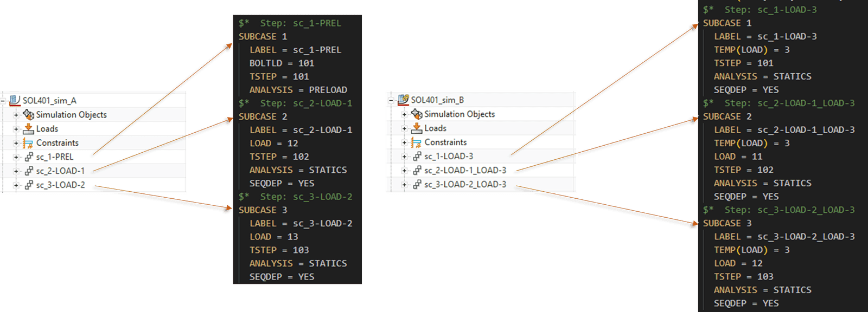Click Simulation Objects icon in SOL401_sim_A tree
868x312 pixels.
pyautogui.click(x=28, y=114)
